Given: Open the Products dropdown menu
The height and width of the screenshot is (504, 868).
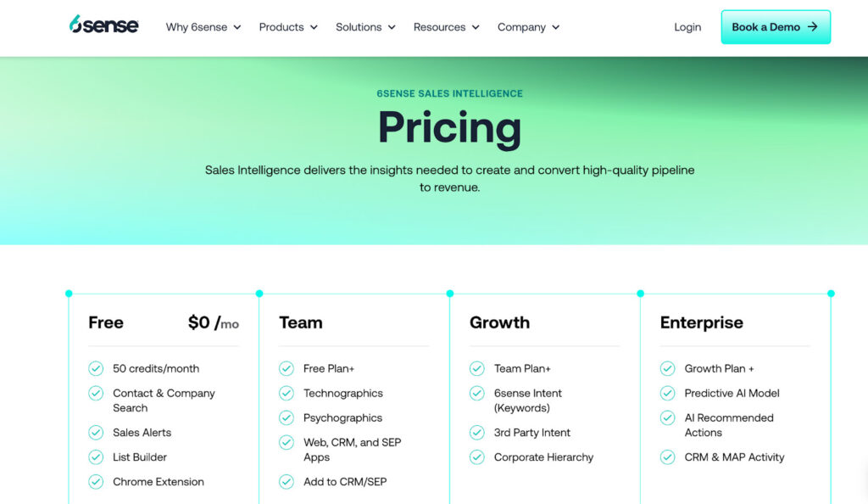Looking at the screenshot, I should coord(288,27).
